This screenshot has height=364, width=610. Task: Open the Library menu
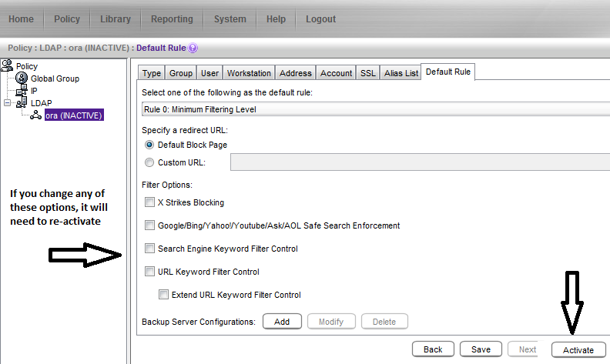coord(116,19)
